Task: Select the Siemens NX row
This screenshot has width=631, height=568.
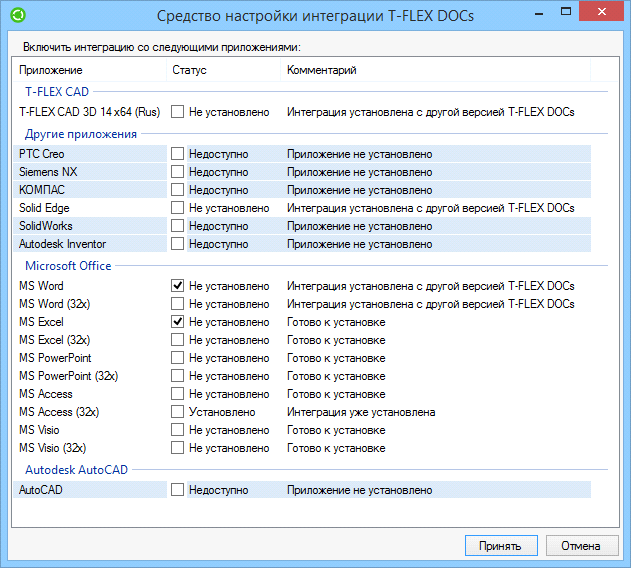Action: 90,172
